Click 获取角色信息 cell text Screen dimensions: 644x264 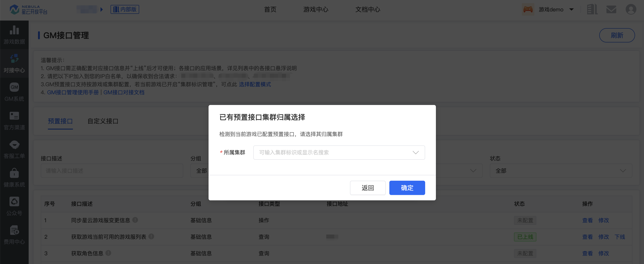click(87, 253)
